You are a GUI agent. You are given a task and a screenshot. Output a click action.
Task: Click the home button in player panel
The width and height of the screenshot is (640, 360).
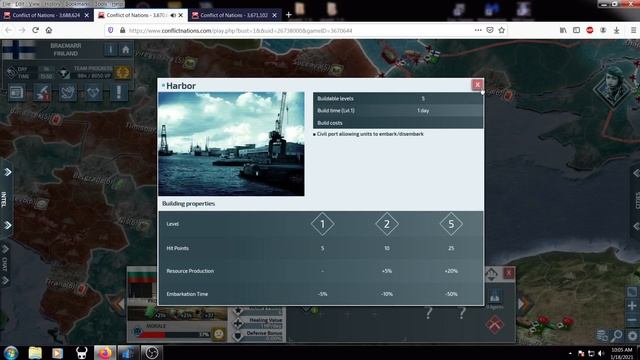[x=126, y=50]
